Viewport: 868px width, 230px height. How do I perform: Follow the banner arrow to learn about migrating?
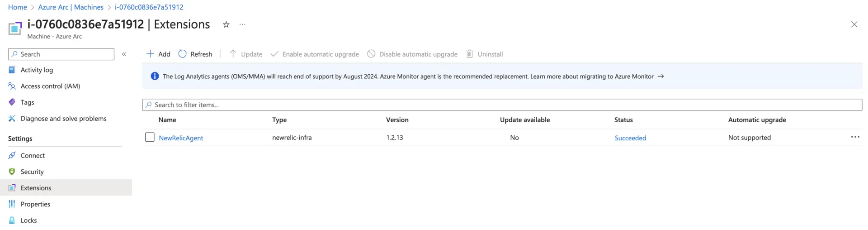click(660, 77)
